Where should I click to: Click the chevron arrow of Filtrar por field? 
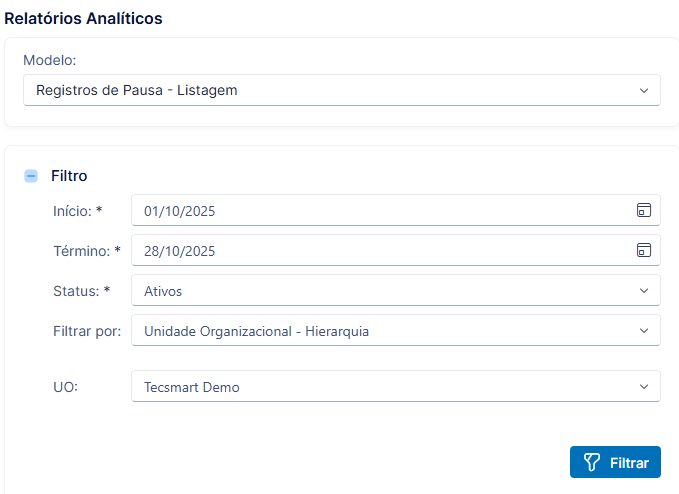tap(644, 331)
